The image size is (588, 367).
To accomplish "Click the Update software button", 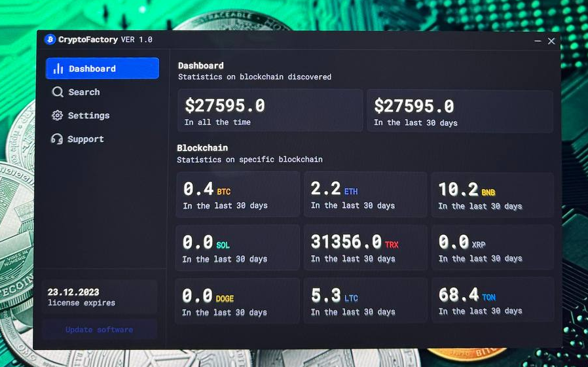I will pos(100,330).
